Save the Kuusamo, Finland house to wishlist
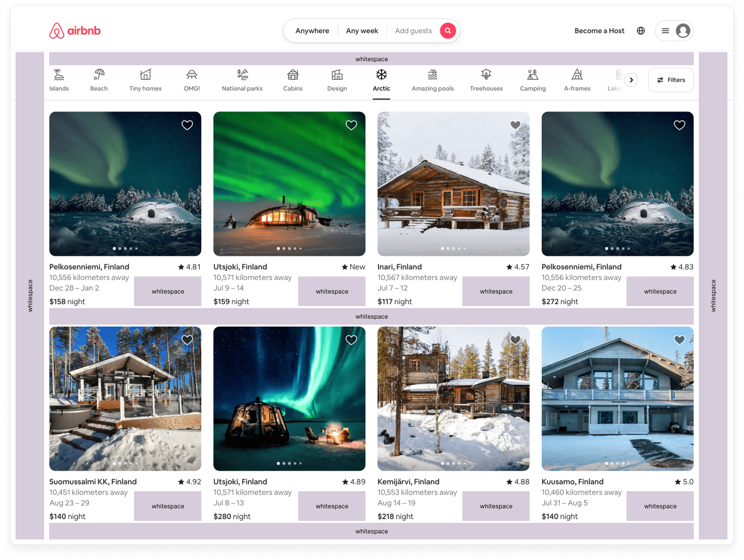This screenshot has height=560, width=744. (679, 340)
